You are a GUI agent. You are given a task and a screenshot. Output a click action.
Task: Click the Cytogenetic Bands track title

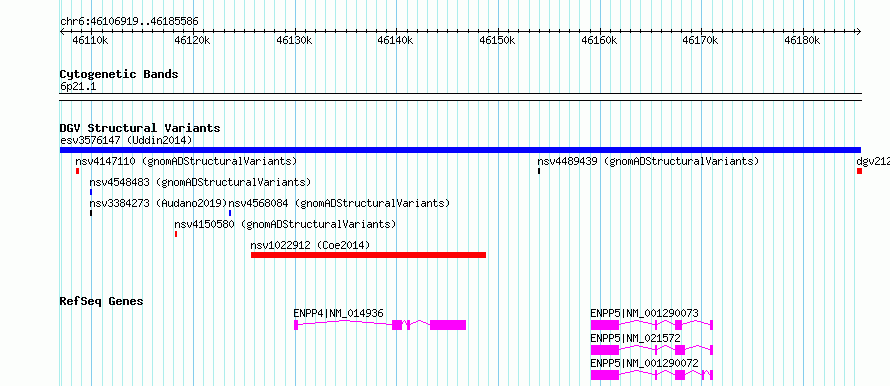119,74
